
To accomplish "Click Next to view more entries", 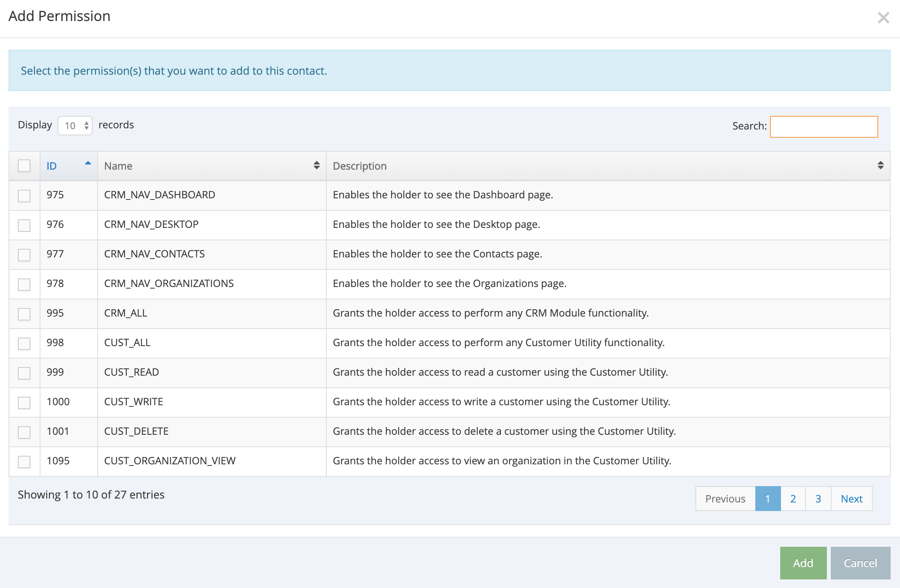I will (x=851, y=499).
